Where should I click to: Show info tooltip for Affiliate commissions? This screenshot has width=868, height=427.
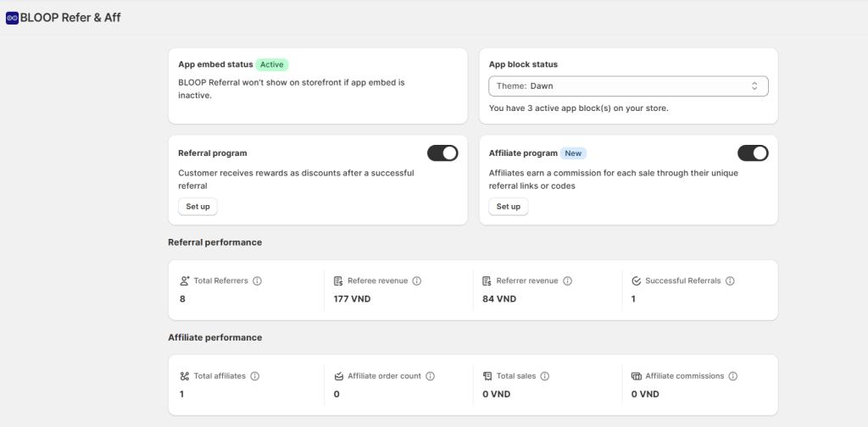pos(733,376)
